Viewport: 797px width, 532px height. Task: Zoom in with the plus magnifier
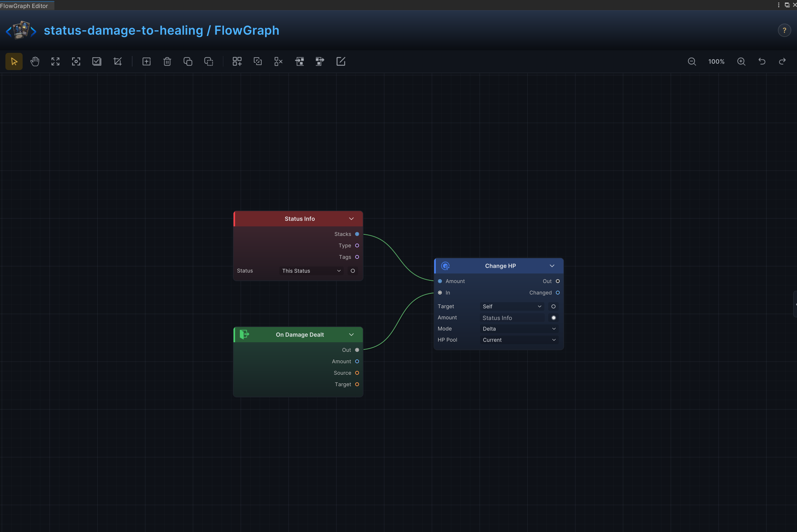pos(741,61)
